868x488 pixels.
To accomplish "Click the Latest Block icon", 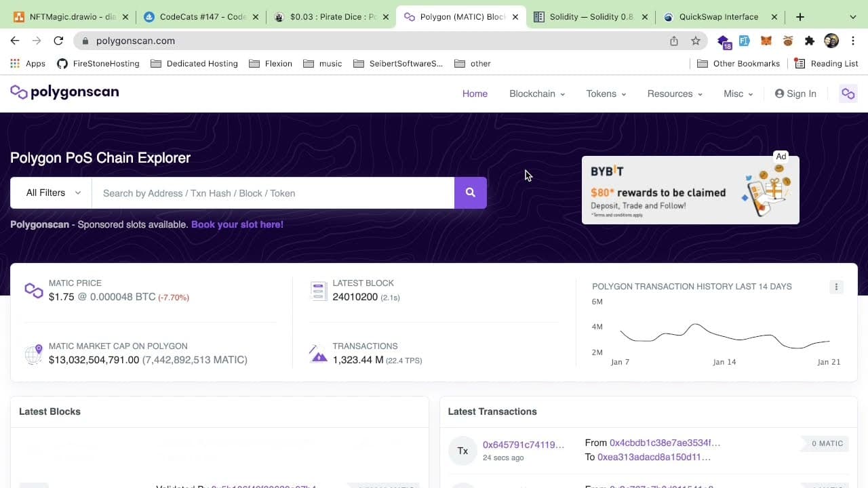I will click(x=318, y=291).
